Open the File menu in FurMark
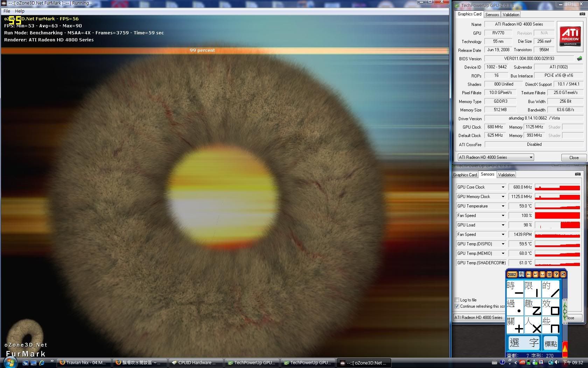 [7, 11]
